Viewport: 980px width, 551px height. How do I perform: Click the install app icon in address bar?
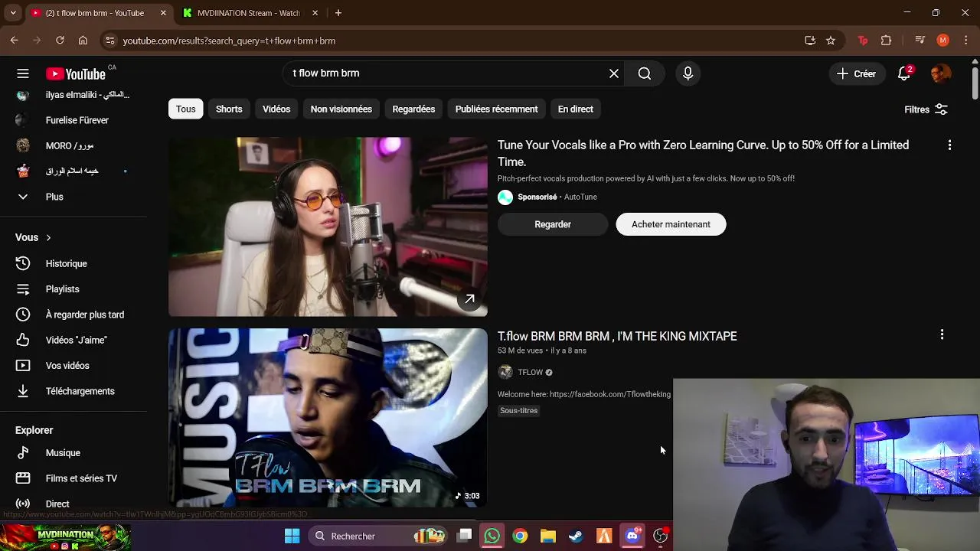pyautogui.click(x=810, y=41)
